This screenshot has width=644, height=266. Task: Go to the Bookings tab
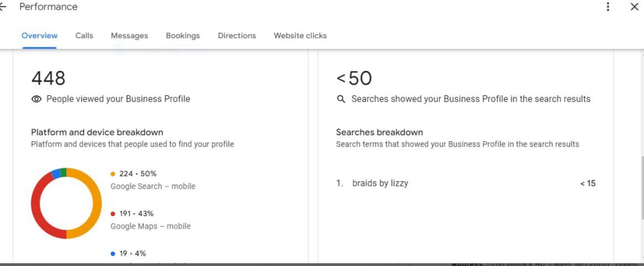coord(182,35)
